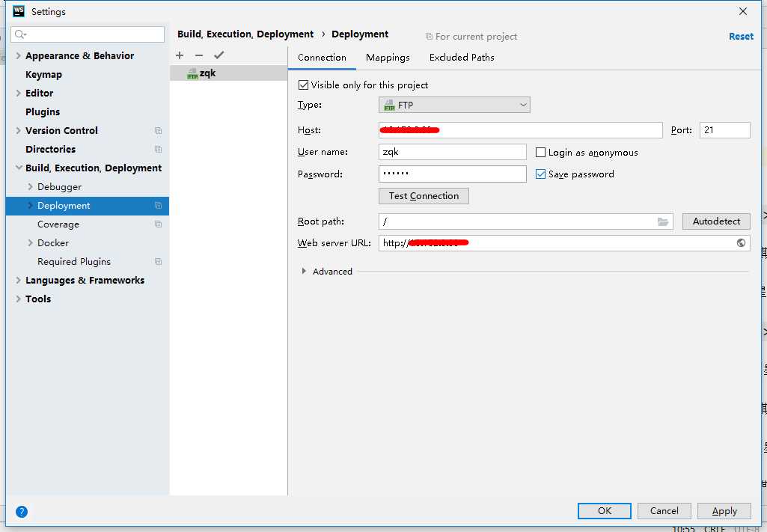Open Web server URL in browser
Image resolution: width=767 pixels, height=532 pixels.
741,243
